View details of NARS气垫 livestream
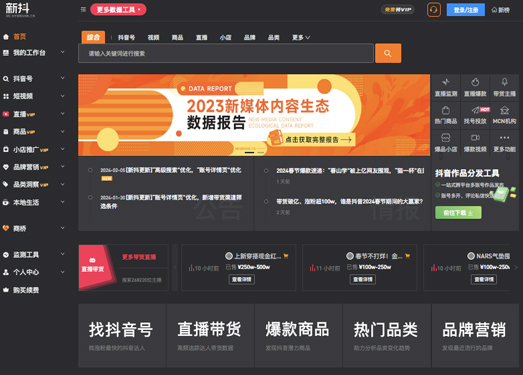 coord(484,279)
